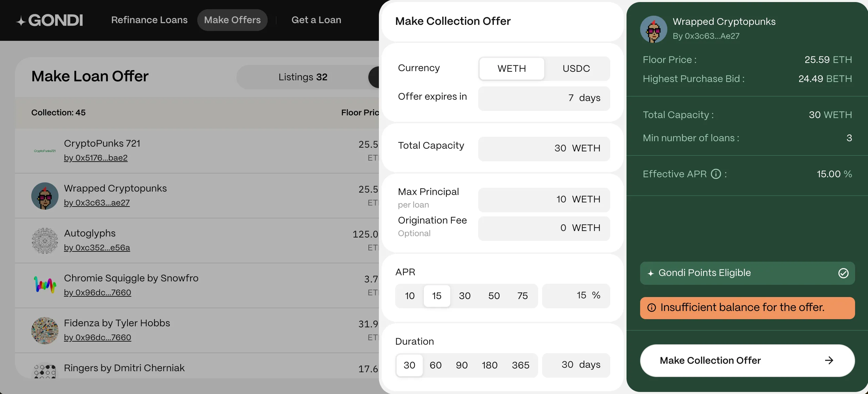Choose 10 percent APR preset

(x=410, y=296)
